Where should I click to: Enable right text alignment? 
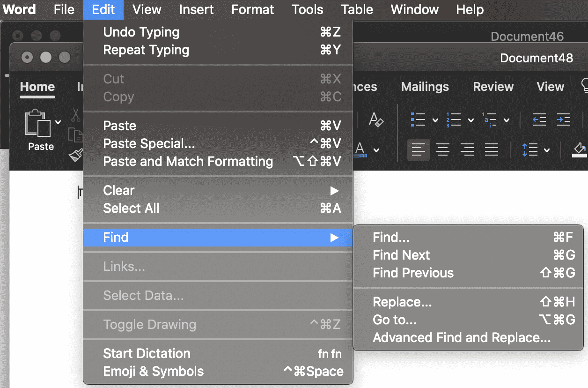(467, 149)
